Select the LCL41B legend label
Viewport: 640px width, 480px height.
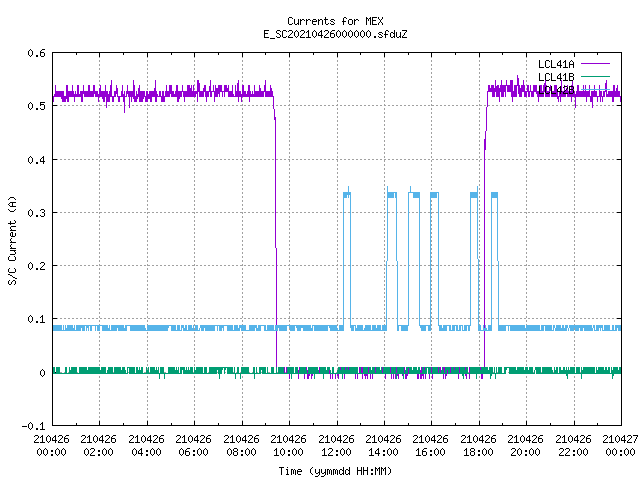[x=556, y=77]
